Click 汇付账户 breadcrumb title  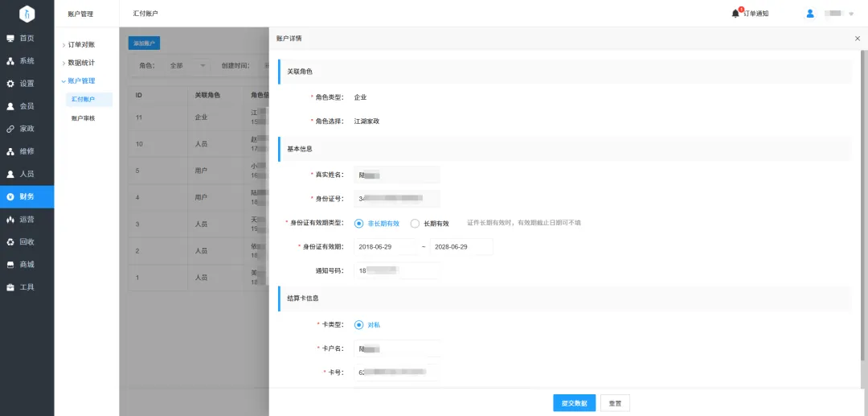pos(145,14)
